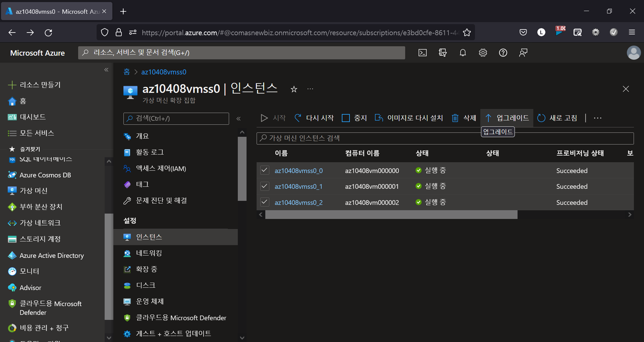Open the notifications bell

(x=463, y=53)
